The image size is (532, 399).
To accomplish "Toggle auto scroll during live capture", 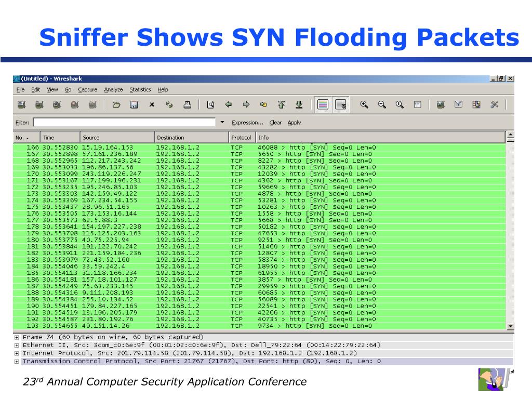I will [x=340, y=104].
